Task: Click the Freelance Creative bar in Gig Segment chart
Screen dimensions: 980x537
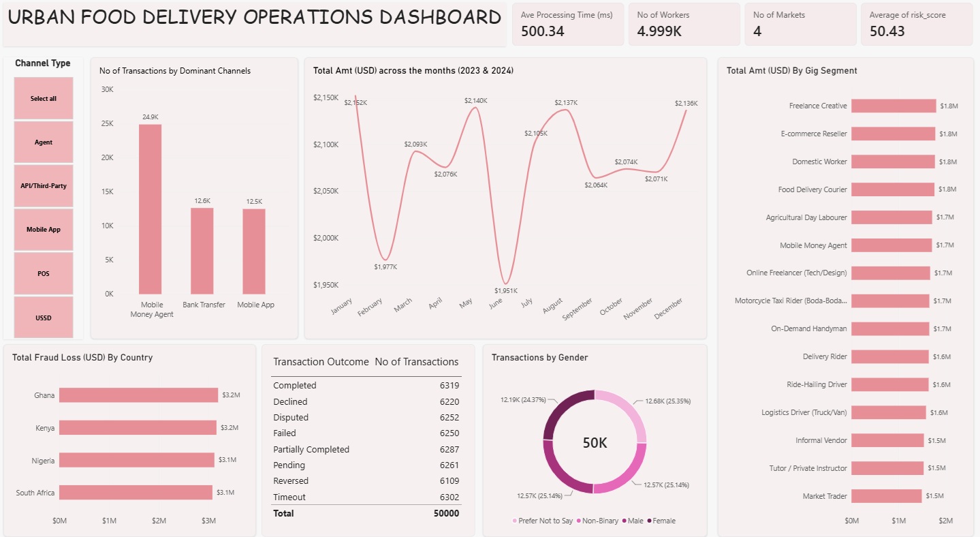Action: [x=894, y=106]
